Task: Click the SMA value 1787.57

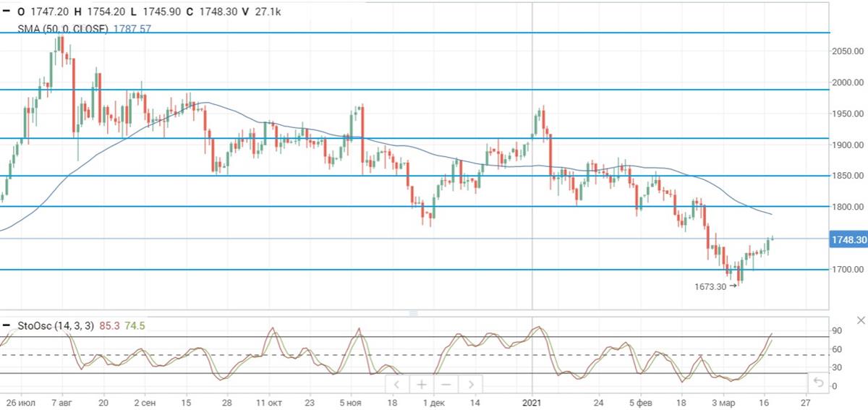Action: click(132, 29)
